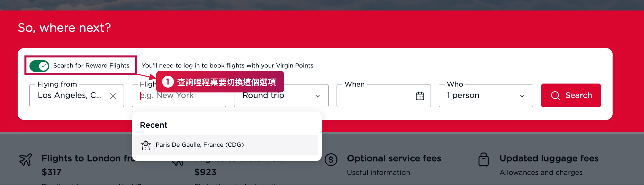
Task: Click inside the When date field
Action: (375, 96)
